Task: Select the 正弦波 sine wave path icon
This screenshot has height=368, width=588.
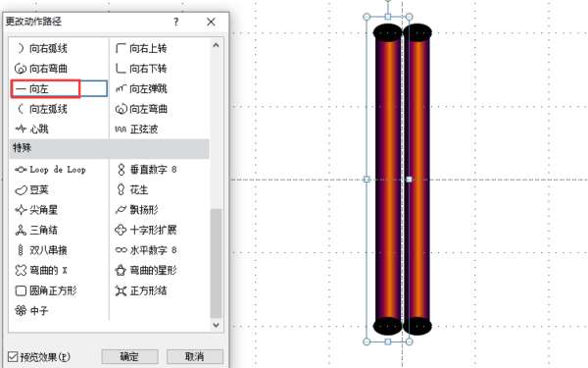Action: [x=121, y=130]
